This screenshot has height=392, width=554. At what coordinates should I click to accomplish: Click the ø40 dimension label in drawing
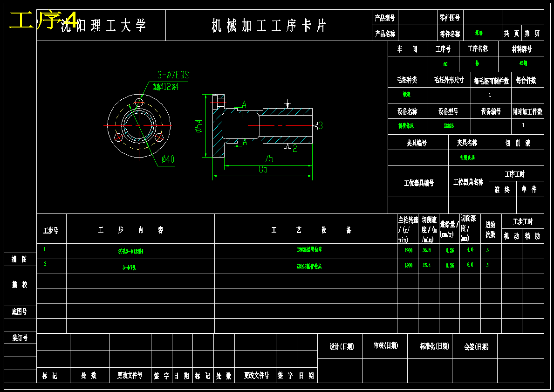point(168,159)
